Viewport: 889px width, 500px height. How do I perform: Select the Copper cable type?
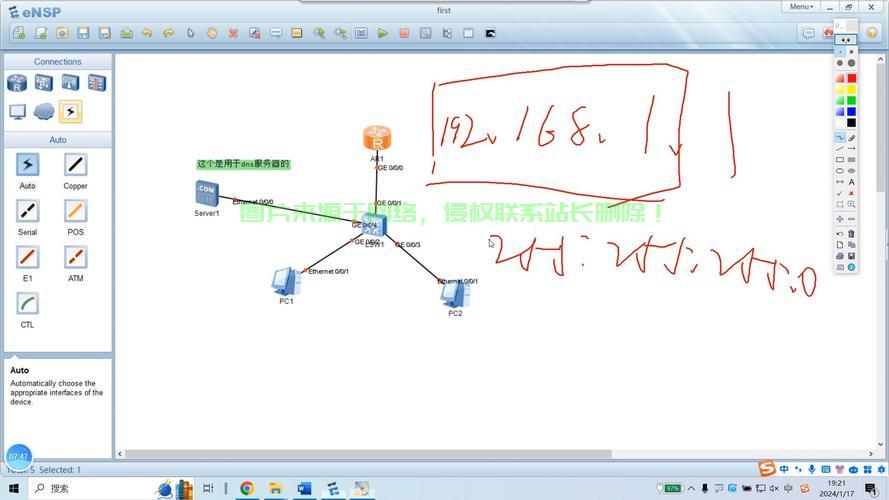coord(75,165)
